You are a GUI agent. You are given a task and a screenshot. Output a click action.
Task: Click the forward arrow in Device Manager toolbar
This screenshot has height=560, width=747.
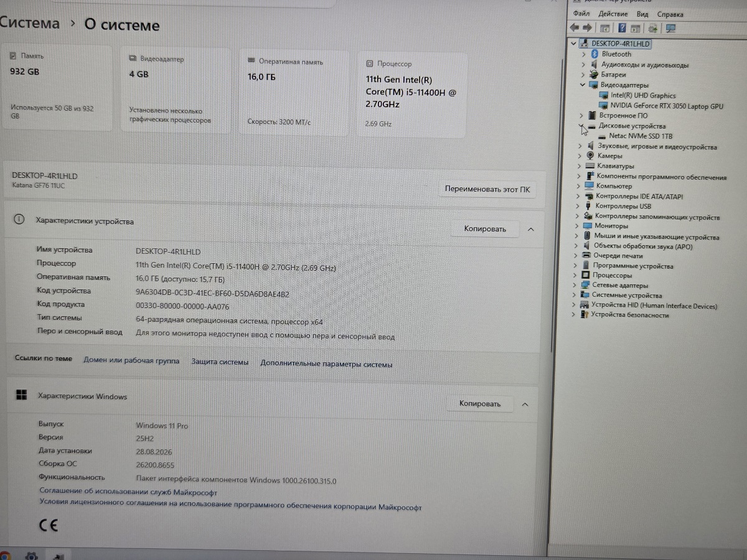pyautogui.click(x=587, y=28)
